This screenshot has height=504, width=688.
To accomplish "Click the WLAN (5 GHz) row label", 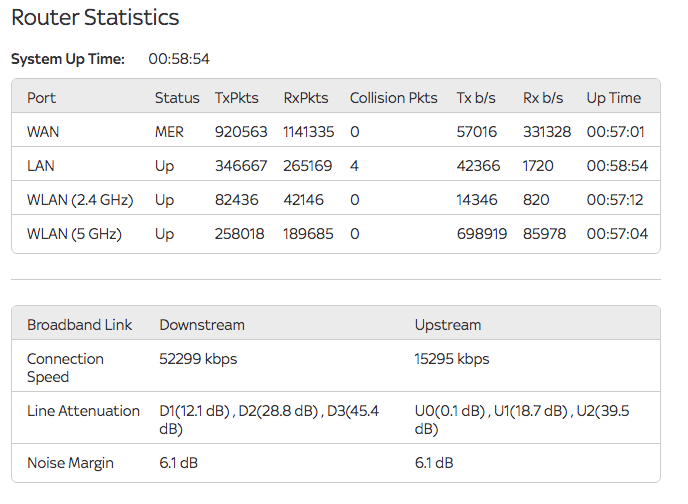I will (74, 234).
